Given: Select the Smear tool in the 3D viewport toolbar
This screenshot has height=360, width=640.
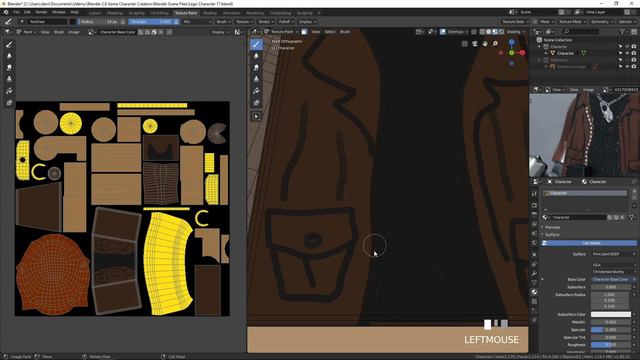Looking at the screenshot, I should [x=256, y=67].
